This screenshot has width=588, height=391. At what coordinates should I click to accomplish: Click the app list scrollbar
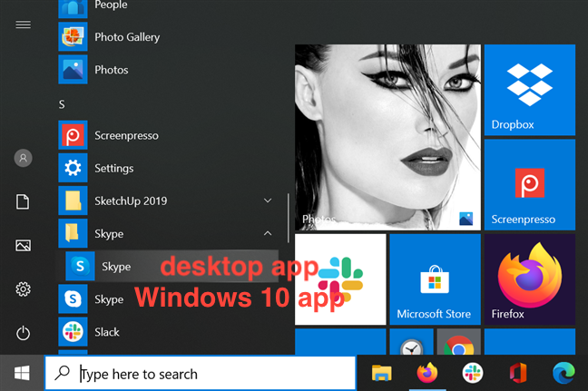(x=288, y=219)
